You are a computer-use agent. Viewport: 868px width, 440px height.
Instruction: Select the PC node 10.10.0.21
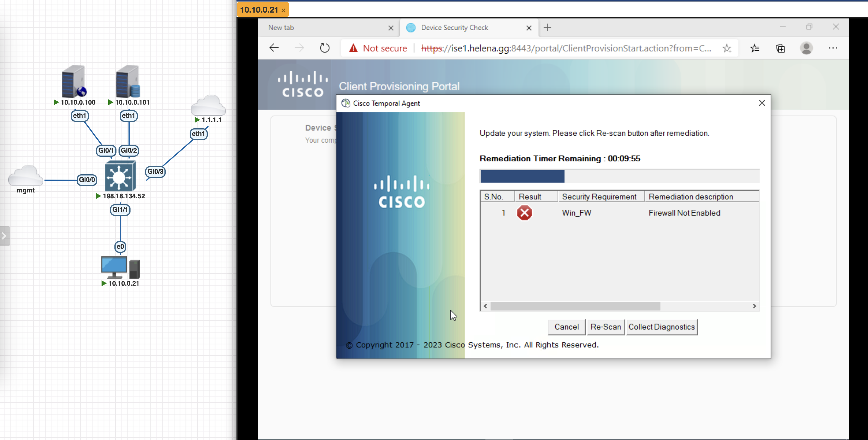coord(120,268)
